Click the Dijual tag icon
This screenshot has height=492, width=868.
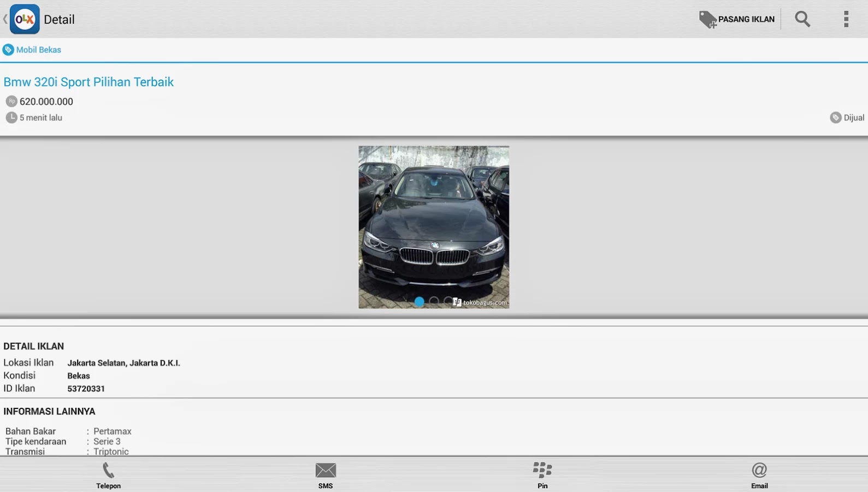point(835,118)
